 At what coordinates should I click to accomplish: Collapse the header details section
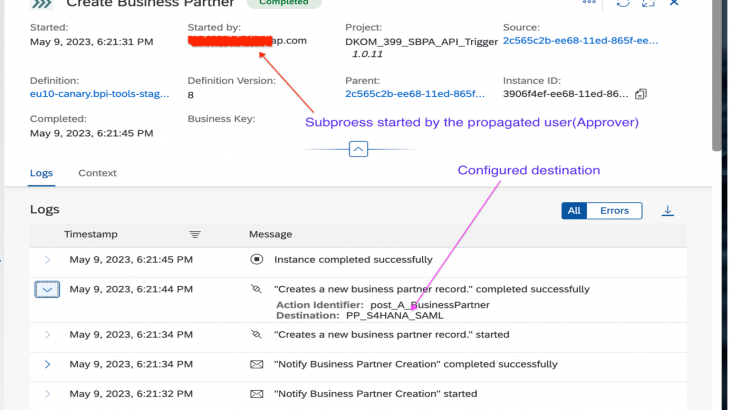pyautogui.click(x=358, y=149)
